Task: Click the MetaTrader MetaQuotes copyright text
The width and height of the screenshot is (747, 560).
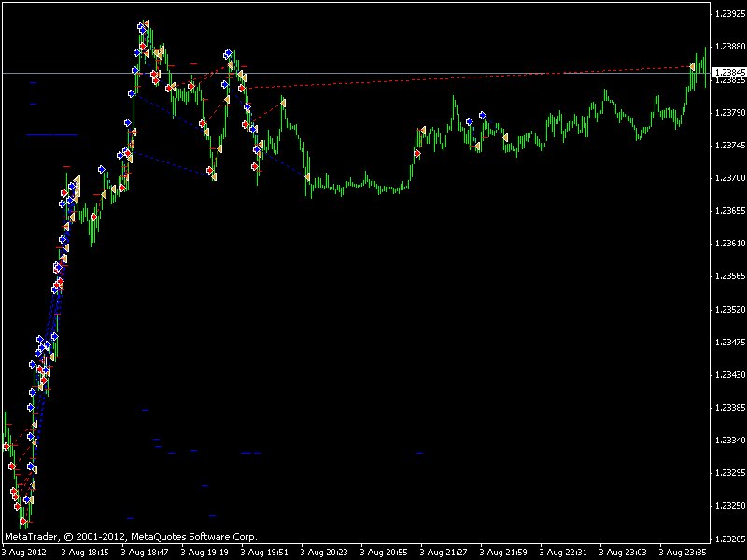Action: point(131,537)
